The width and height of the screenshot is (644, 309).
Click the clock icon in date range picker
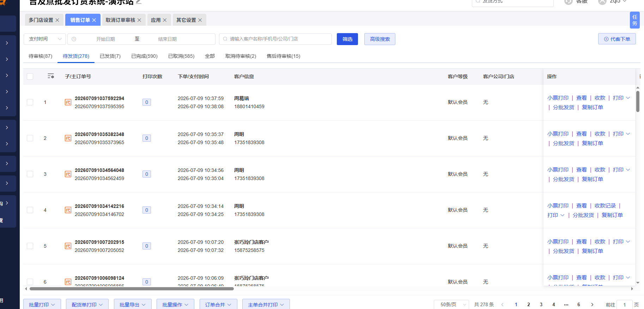(x=74, y=39)
